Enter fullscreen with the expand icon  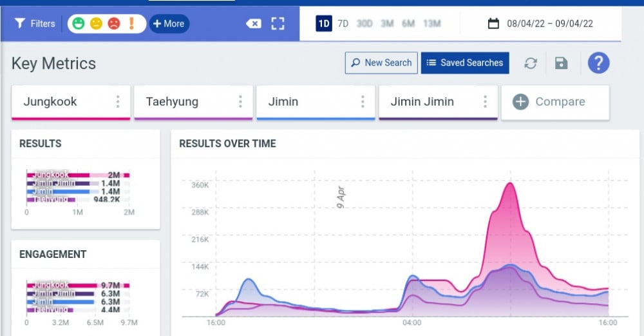(x=278, y=23)
